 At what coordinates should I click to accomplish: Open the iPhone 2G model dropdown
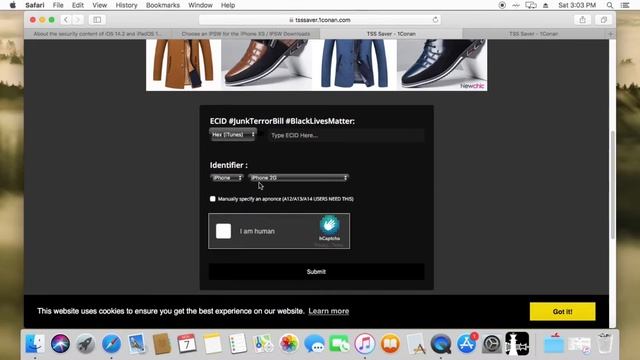298,178
